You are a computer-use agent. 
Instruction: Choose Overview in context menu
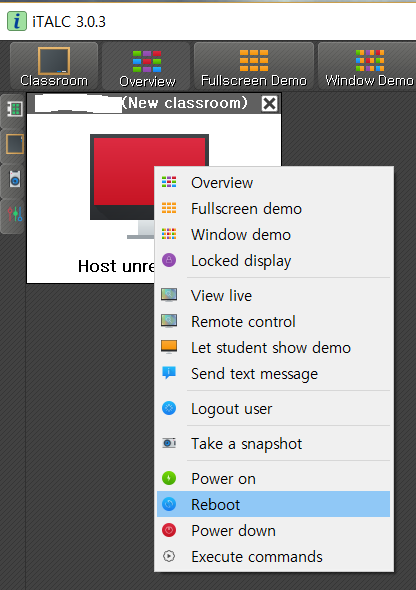click(x=273, y=182)
